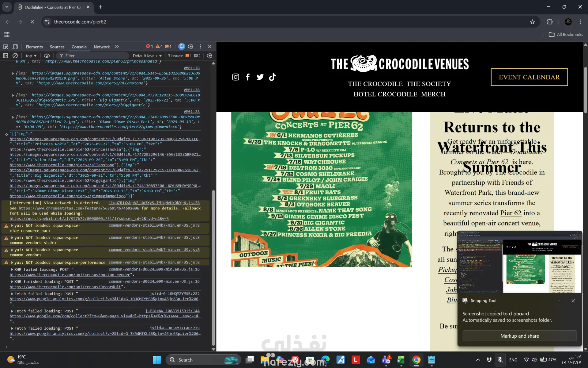
Task: Bookmark this page with the star icon
Action: 532,22
